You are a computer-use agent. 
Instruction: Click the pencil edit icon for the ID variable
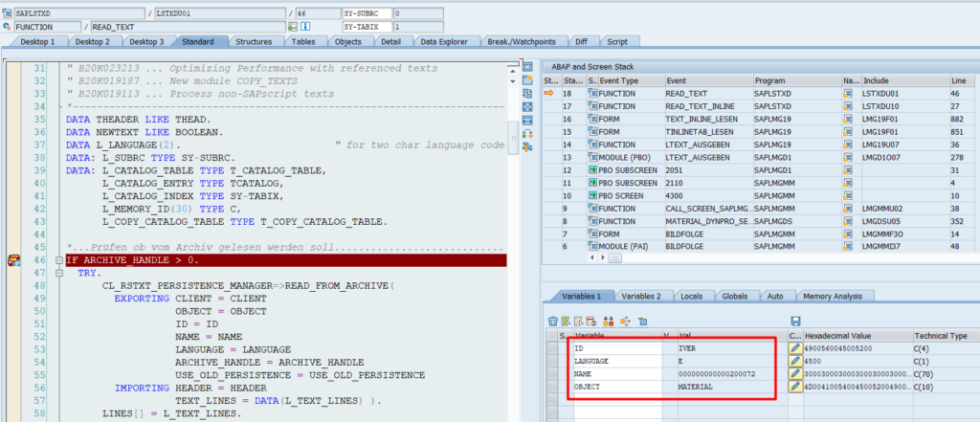[795, 350]
